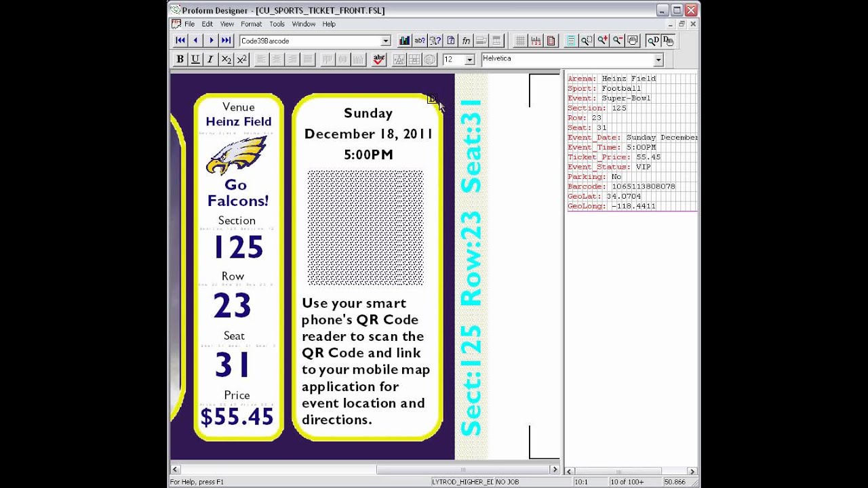Viewport: 868px width, 488px height.
Task: Go to the first record
Action: click(180, 41)
